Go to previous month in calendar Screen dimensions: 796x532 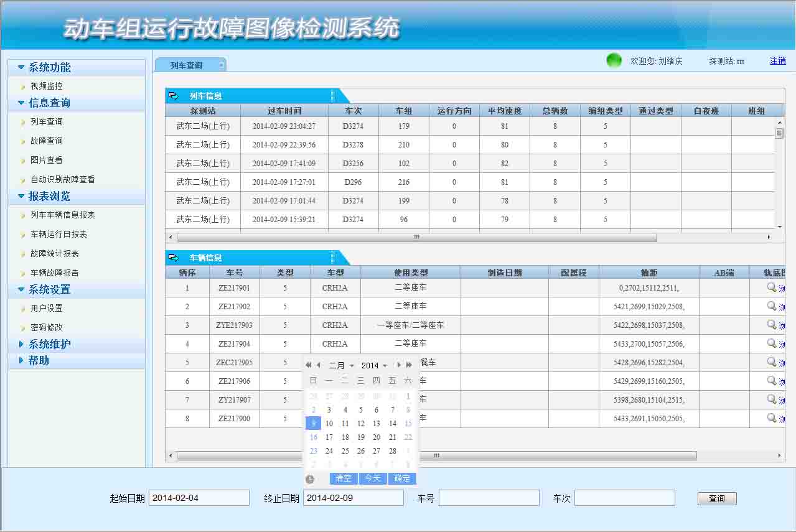point(319,365)
